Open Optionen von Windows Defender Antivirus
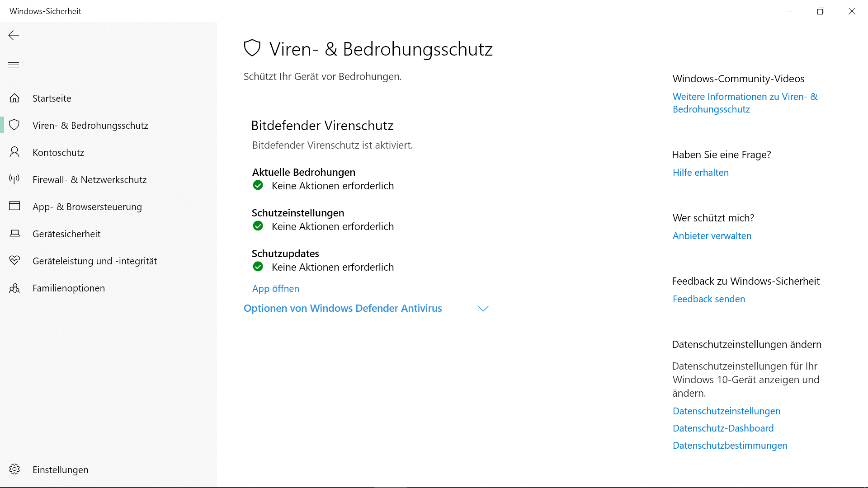 [x=343, y=308]
